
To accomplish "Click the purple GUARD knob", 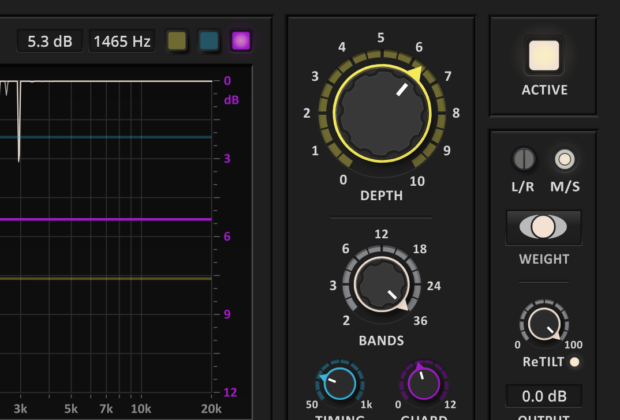I will tap(424, 384).
